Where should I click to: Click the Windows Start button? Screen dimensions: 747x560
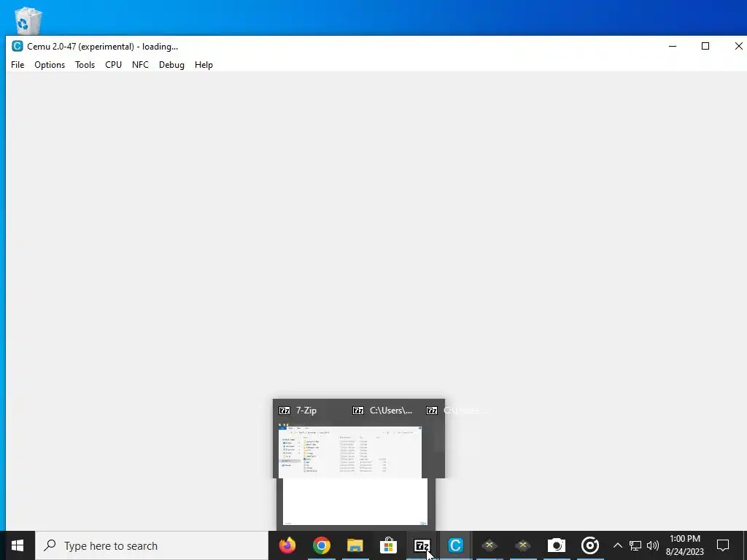[x=18, y=545]
